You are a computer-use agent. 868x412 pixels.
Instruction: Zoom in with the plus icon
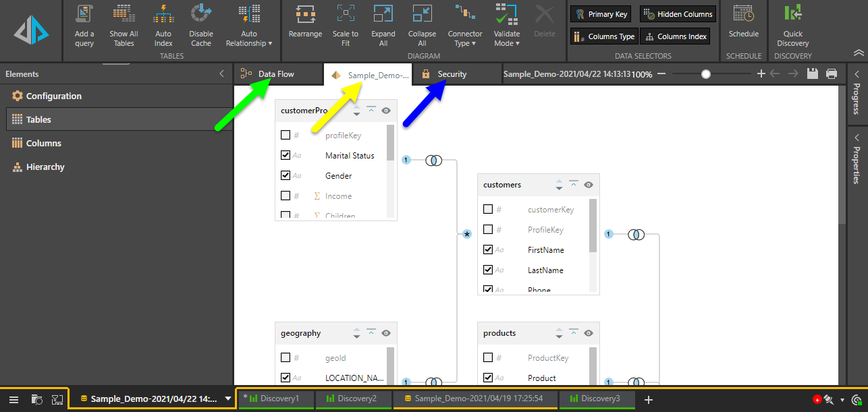(x=761, y=73)
